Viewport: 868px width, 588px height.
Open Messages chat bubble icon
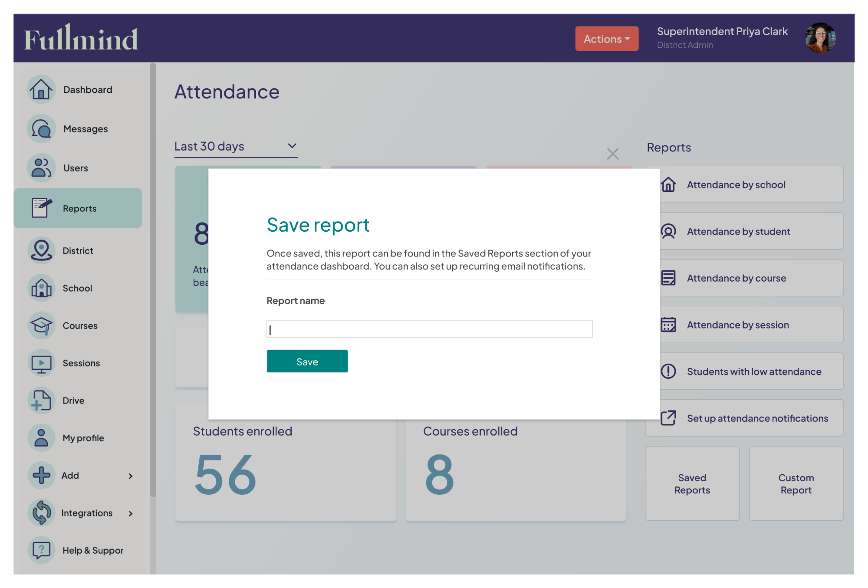(x=41, y=129)
